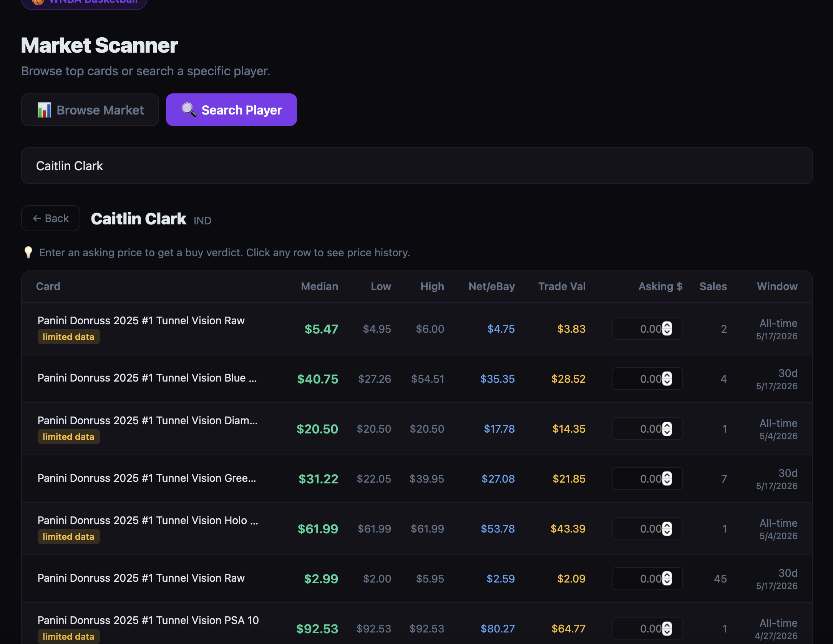Click the Low column header
The width and height of the screenshot is (833, 644).
point(381,286)
